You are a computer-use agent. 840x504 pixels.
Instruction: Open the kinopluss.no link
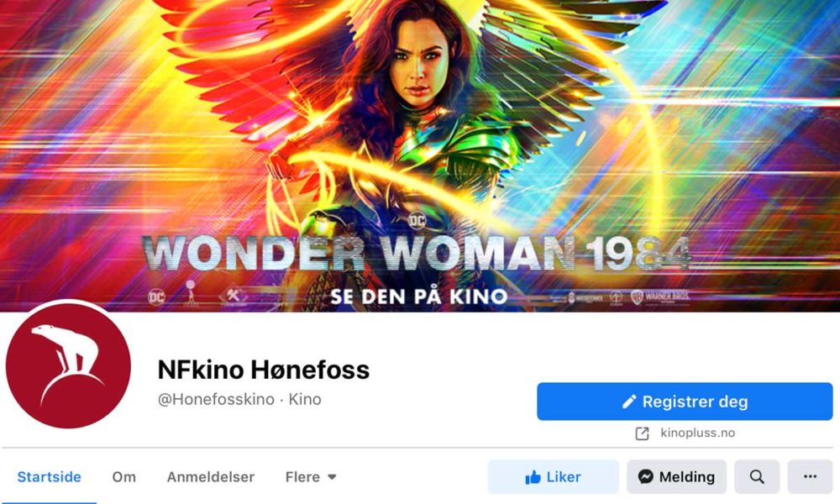(697, 433)
